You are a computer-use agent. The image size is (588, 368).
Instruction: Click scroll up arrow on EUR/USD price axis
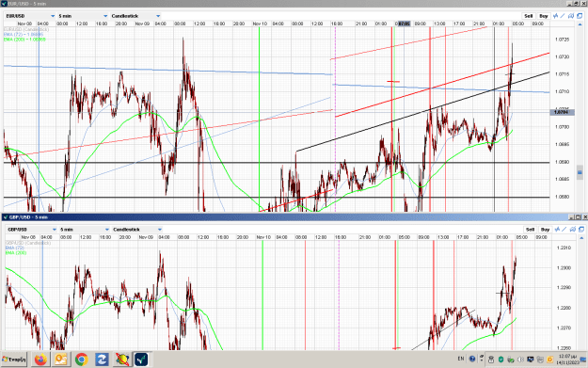580,24
